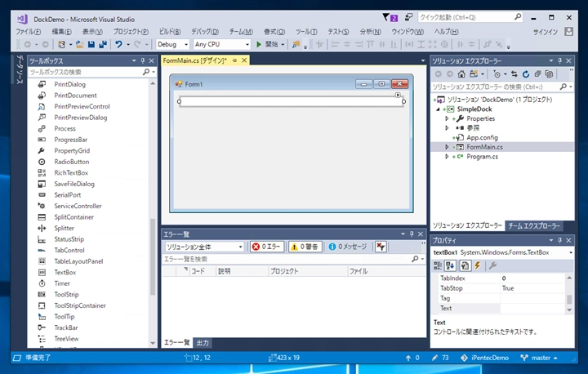Image resolution: width=588 pixels, height=374 pixels.
Task: Select RadioButton control in Toolbox
Action: [x=72, y=162]
